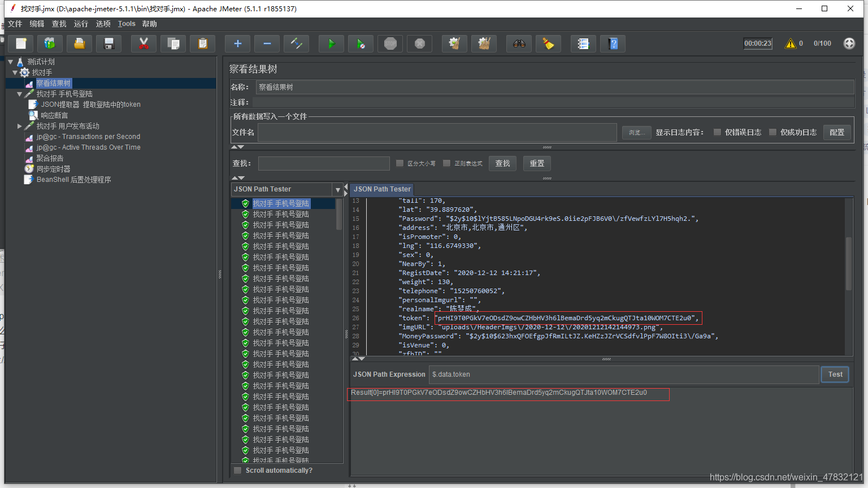
Task: Switch to the JSON Path Tester tab
Action: point(382,189)
